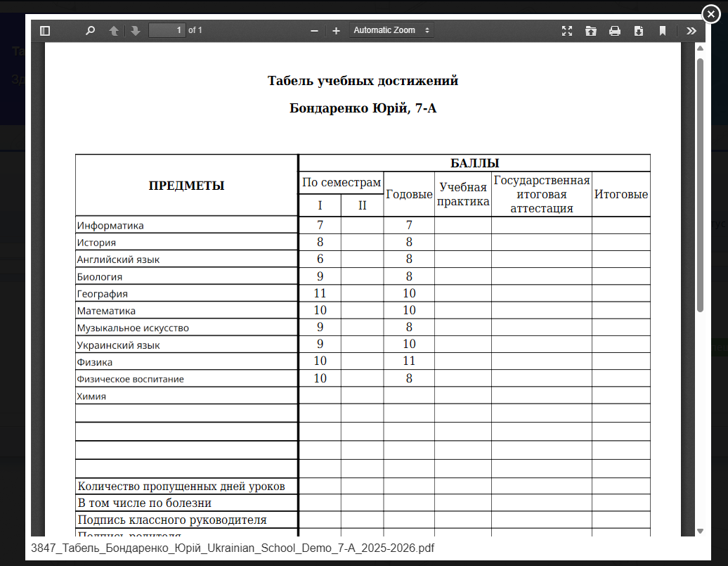Toggle the PDF viewer sidebar

point(46,31)
